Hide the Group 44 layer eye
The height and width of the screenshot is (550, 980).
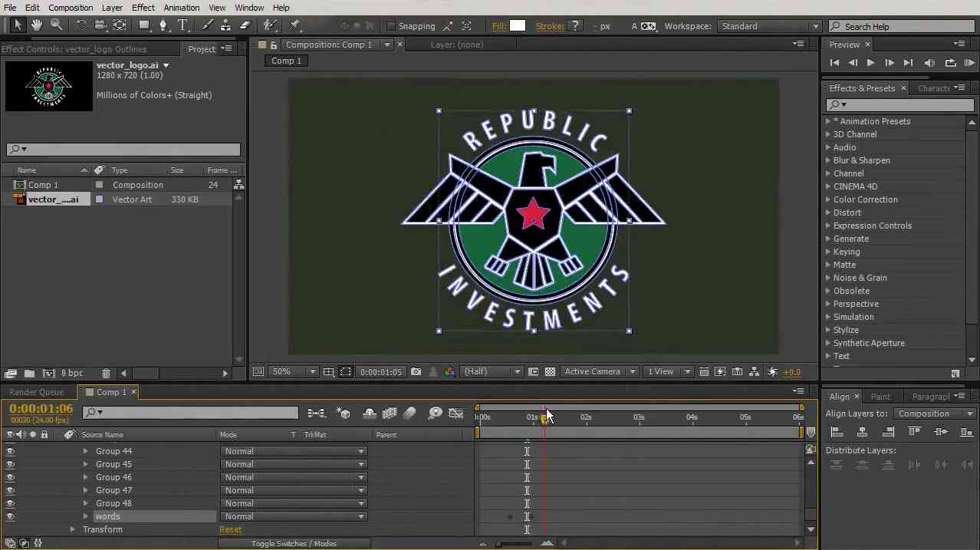10,451
